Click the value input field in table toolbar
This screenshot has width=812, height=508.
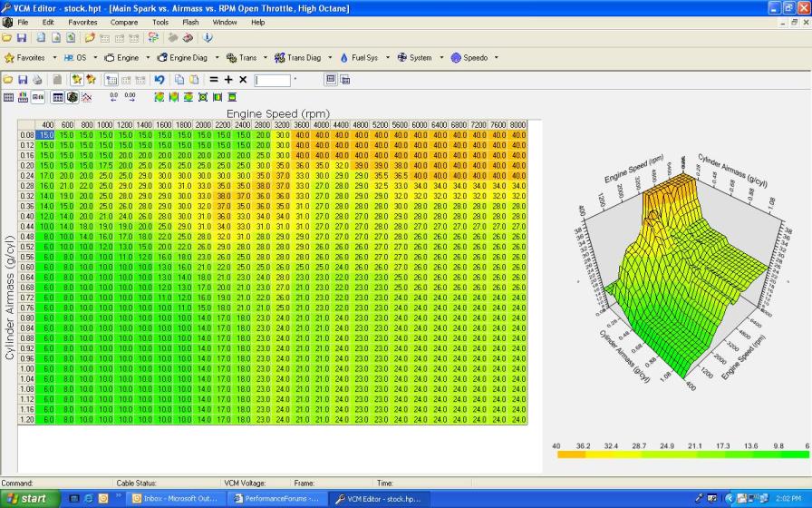pyautogui.click(x=273, y=81)
